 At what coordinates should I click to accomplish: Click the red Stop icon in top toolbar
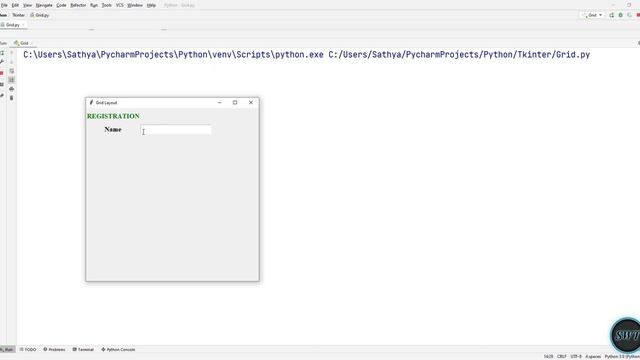[638, 15]
